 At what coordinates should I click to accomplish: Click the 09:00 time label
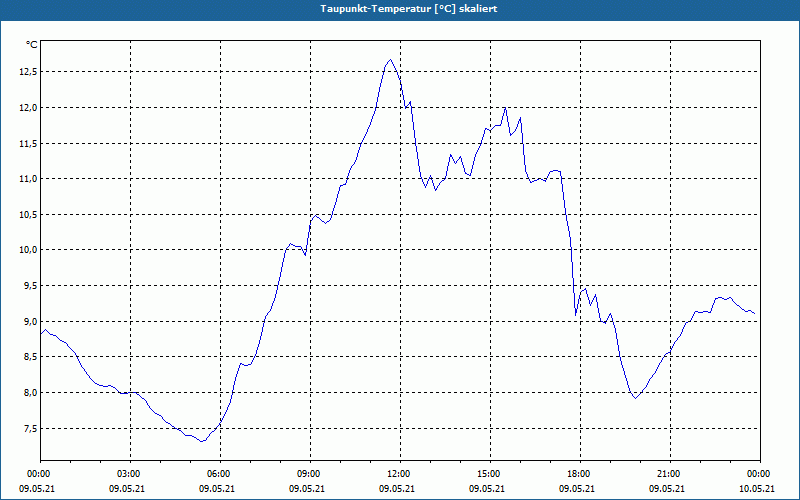pyautogui.click(x=310, y=473)
